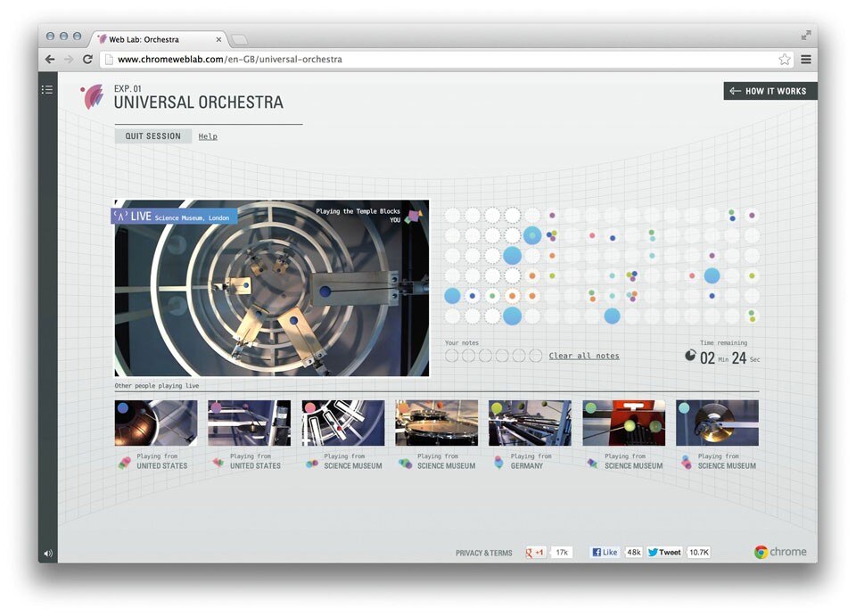Clear all notes link
Image resolution: width=856 pixels, height=616 pixels.
(x=583, y=356)
